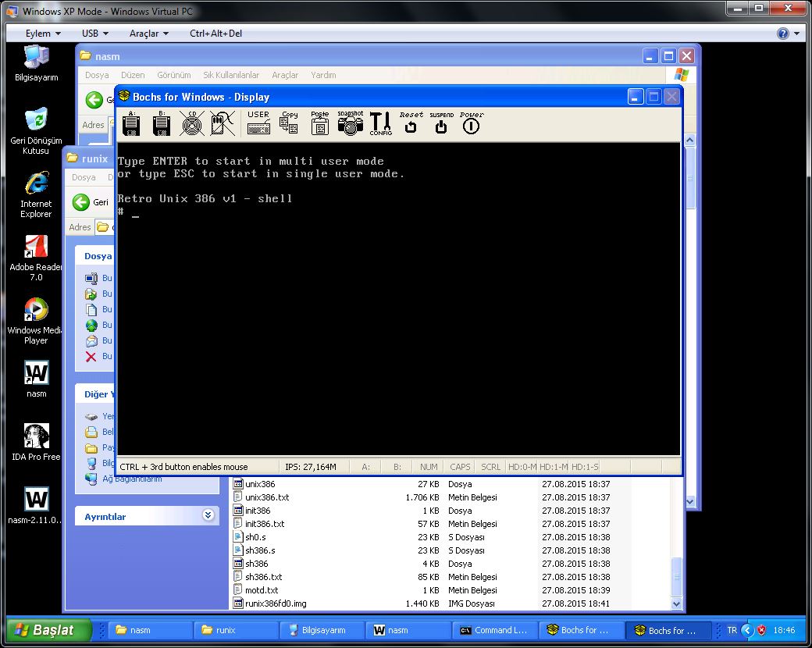Open Ağ Bağlantılarım link in runix sidebar
Screen dimensions: 812x648
[x=132, y=479]
